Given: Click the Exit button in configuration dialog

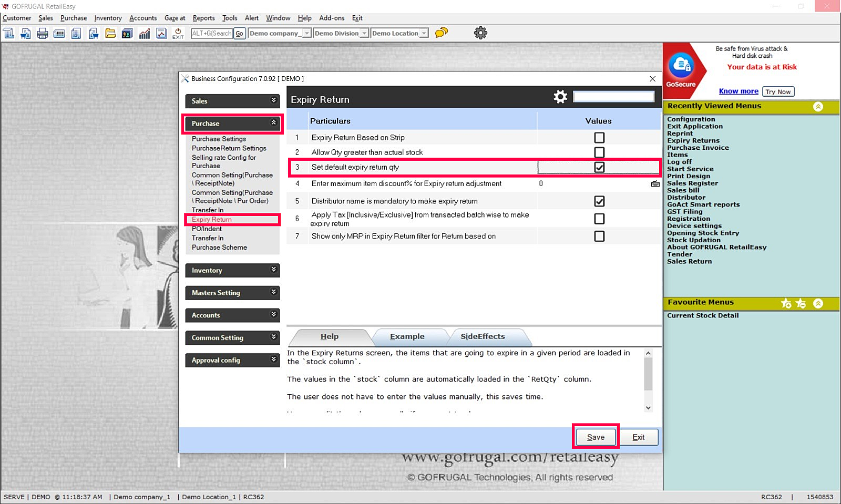Looking at the screenshot, I should 639,437.
